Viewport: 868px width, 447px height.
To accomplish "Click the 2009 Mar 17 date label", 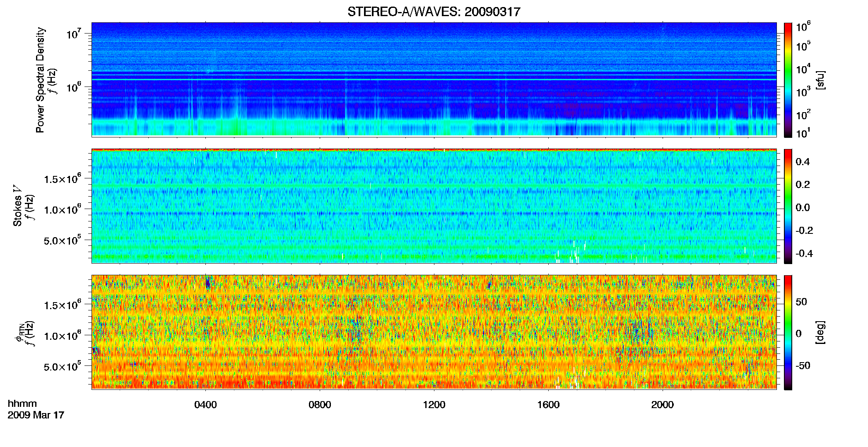I will pyautogui.click(x=36, y=415).
